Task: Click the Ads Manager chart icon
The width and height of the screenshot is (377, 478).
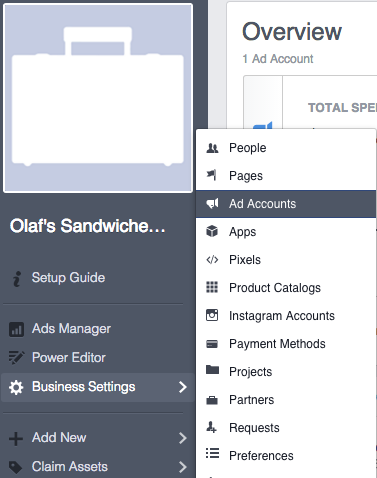Action: (x=16, y=329)
